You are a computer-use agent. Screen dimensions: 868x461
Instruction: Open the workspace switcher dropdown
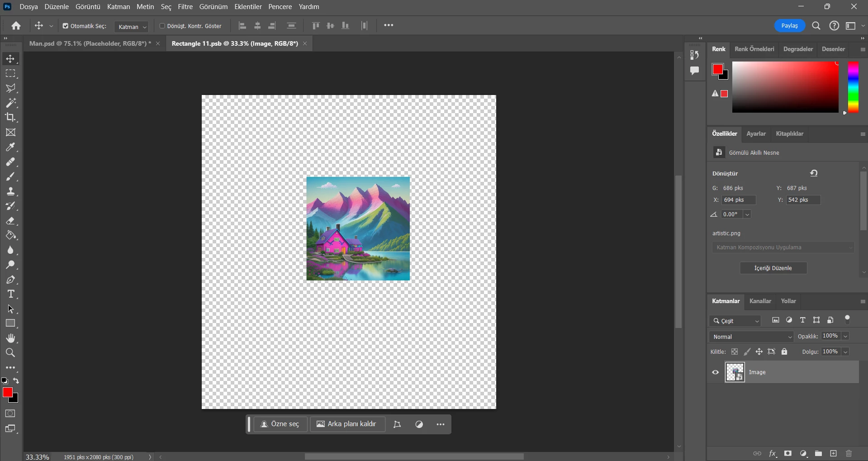pos(854,26)
